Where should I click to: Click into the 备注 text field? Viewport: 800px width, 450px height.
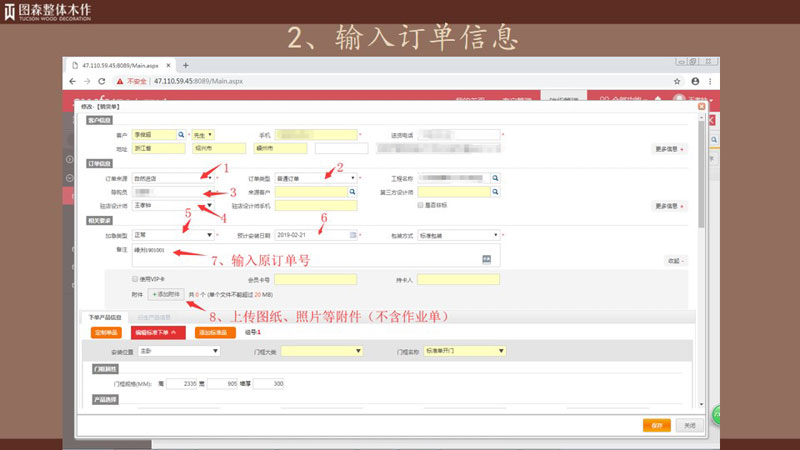point(300,255)
